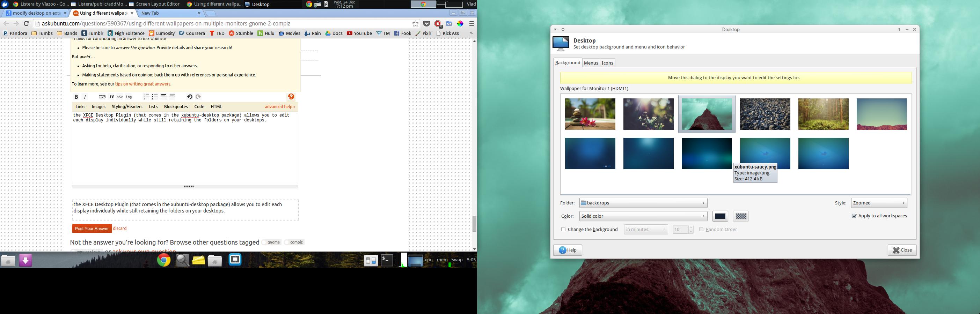The height and width of the screenshot is (314, 980).
Task: Expand the hidden bookmarks overflow chevron
Action: 471,33
